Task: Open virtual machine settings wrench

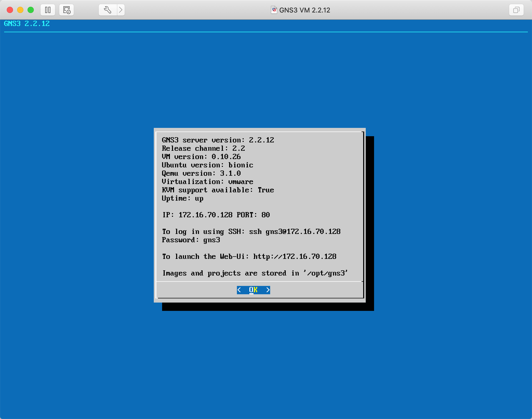Action: [108, 10]
